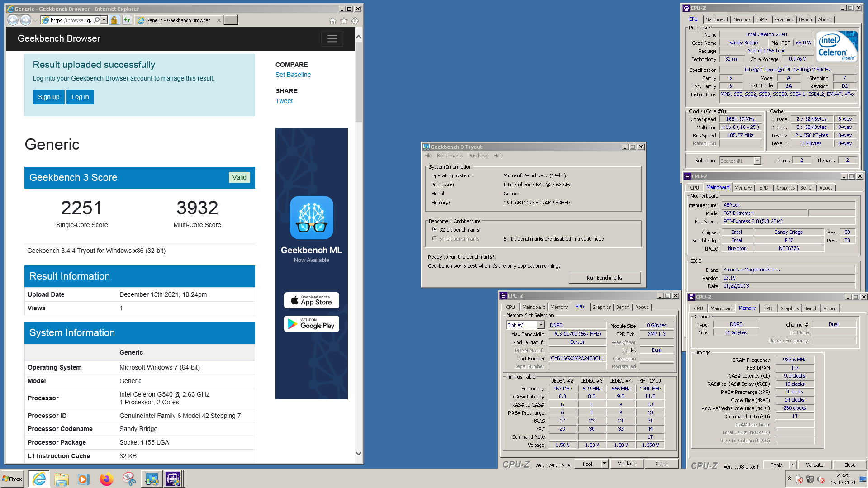Open the Benchmarks menu in Geekbench 3
This screenshot has width=868, height=488.
[450, 156]
